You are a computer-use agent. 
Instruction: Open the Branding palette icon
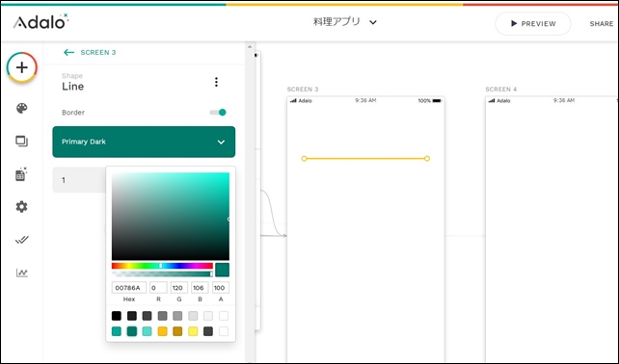pyautogui.click(x=22, y=108)
